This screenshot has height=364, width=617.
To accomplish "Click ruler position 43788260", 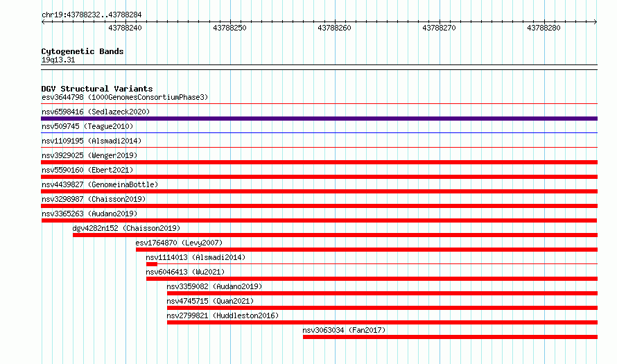I will click(334, 28).
